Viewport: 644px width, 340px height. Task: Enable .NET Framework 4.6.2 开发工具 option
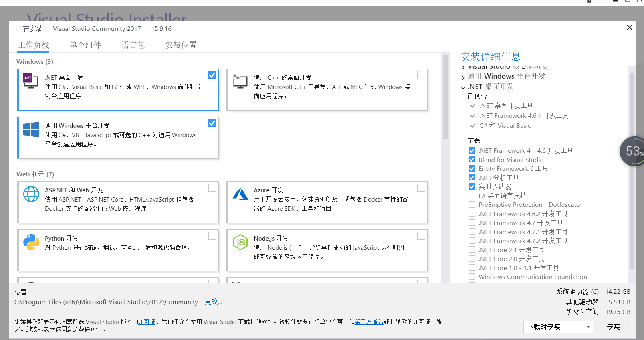(x=472, y=214)
